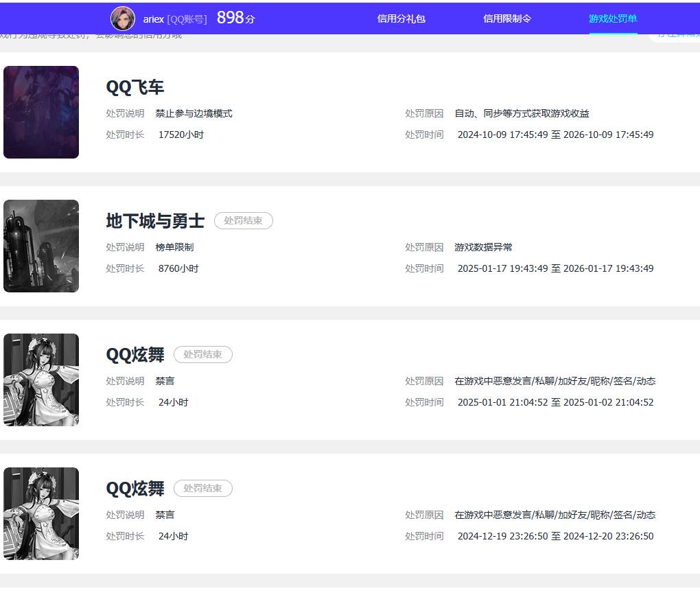Click the 地下城与勇士 game thumbnail
This screenshot has width=700, height=593.
coord(41,246)
